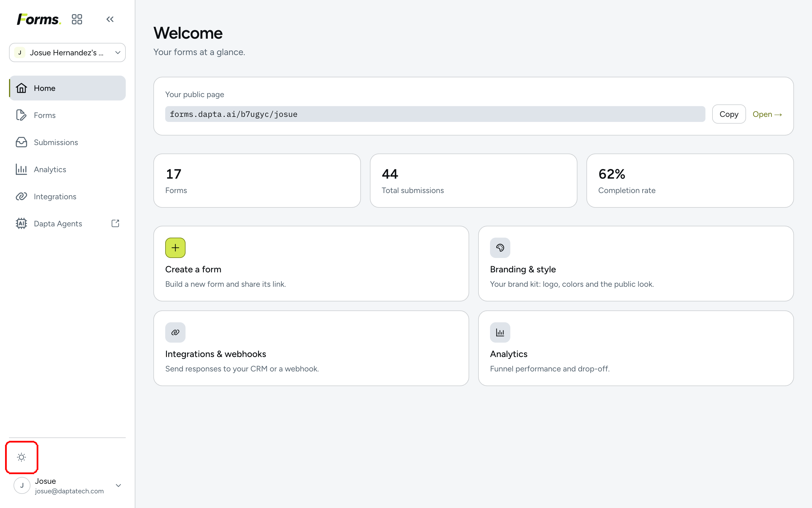Click the J workspace badge in selector

[x=20, y=52]
